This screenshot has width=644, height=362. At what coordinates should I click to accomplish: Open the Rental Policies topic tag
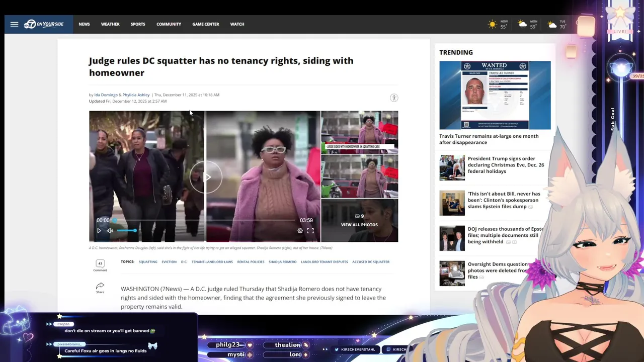[x=251, y=262]
